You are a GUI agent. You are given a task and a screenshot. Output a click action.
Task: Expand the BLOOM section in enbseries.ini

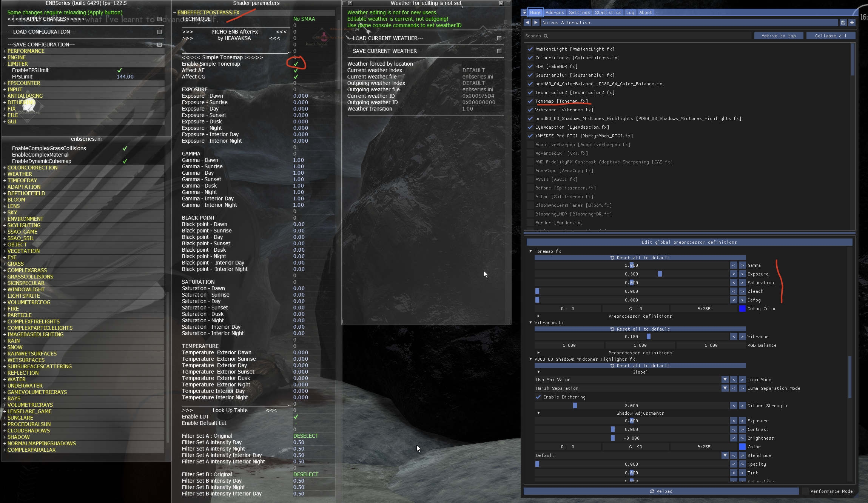tap(5, 200)
